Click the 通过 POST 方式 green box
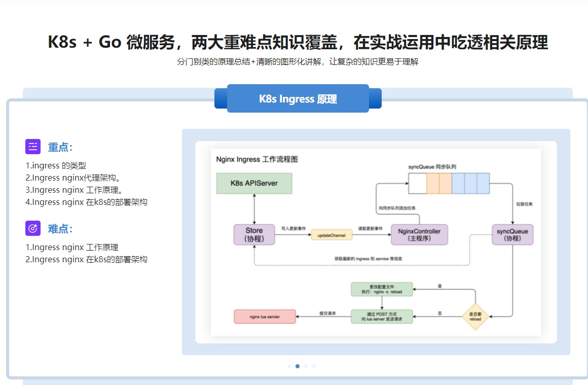Screen dimensions: 588x385 click(382, 317)
